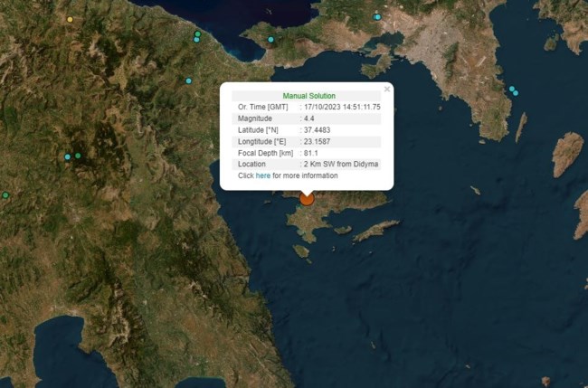Select the 'Magnitude' label
The image size is (588, 388).
254,118
